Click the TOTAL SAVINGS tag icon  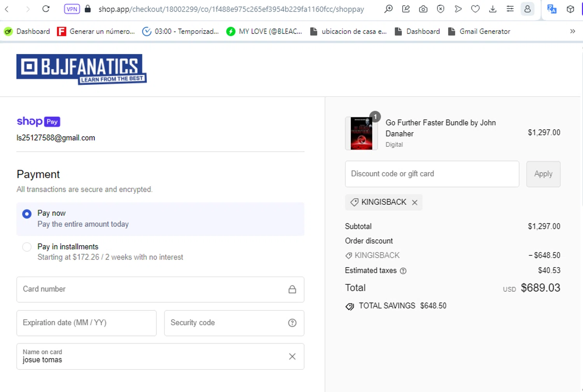point(350,307)
